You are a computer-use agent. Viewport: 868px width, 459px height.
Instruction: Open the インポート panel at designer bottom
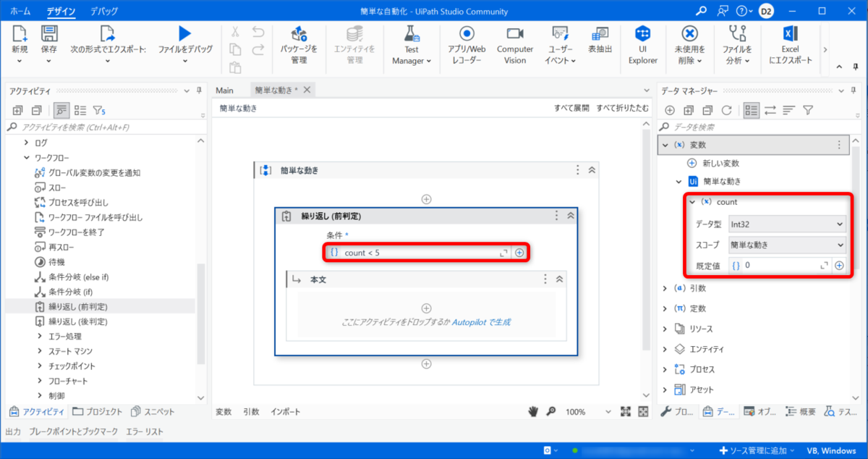coord(286,411)
